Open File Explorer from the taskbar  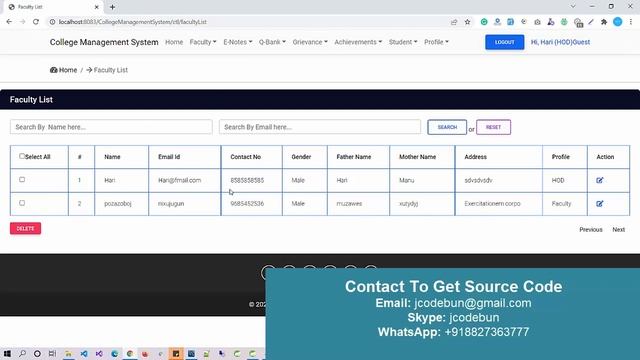[69, 353]
